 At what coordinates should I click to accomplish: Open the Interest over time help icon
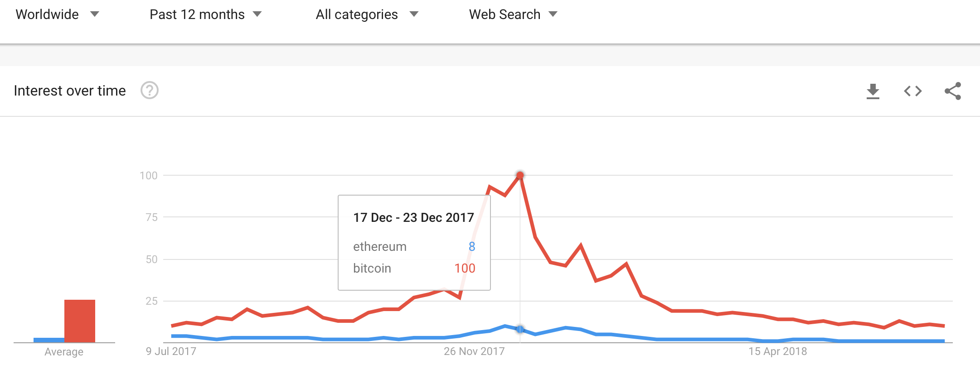149,91
